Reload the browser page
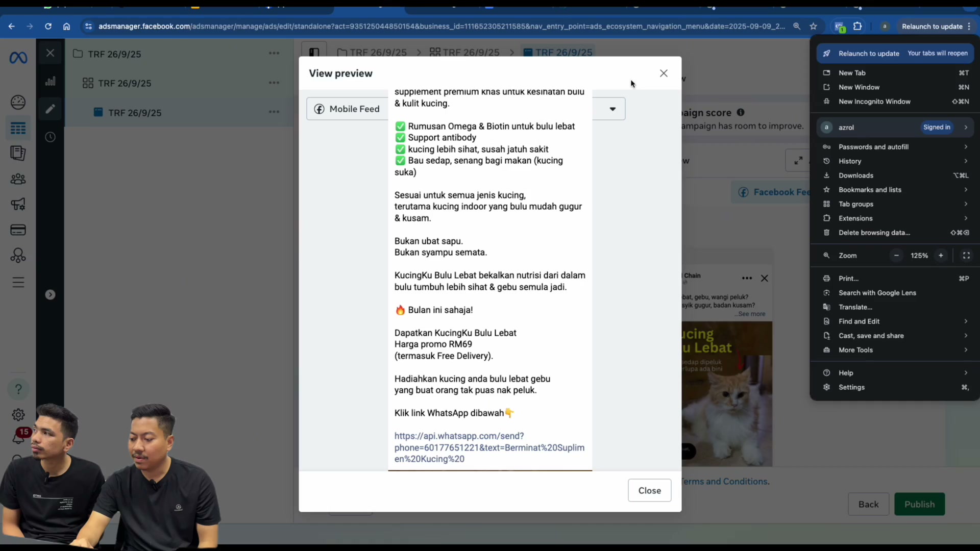Viewport: 980px width, 551px height. 48,27
